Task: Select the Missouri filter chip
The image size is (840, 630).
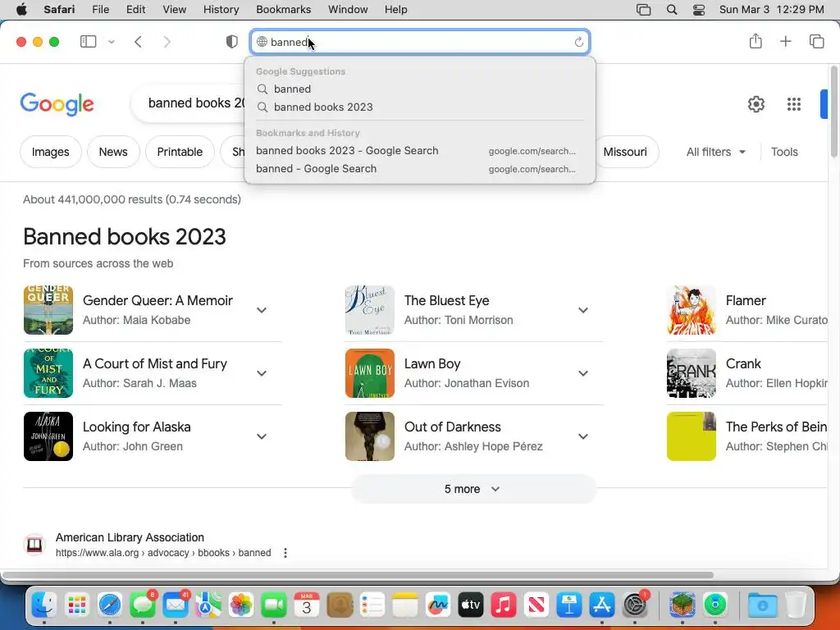Action: 624,152
